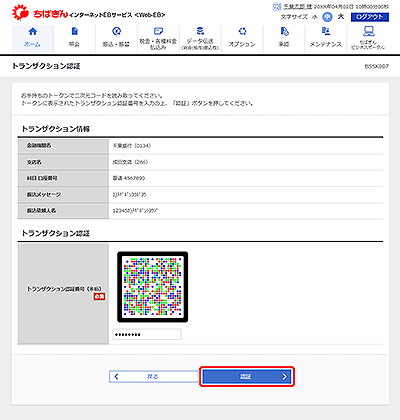Click the 認証 authenticate button

[x=247, y=377]
